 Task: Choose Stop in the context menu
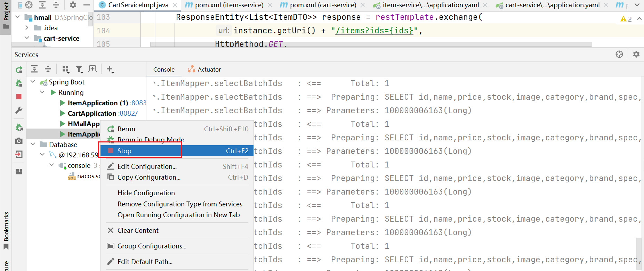[178, 151]
